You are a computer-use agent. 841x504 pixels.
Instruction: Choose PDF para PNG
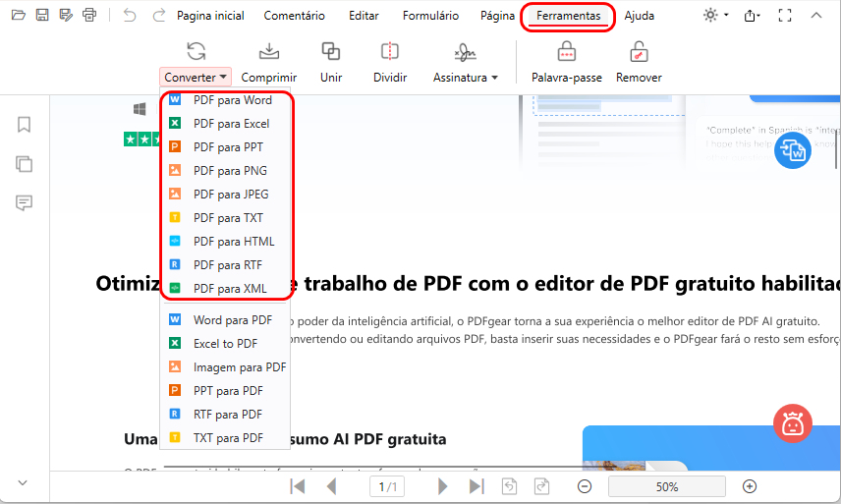tap(225, 171)
